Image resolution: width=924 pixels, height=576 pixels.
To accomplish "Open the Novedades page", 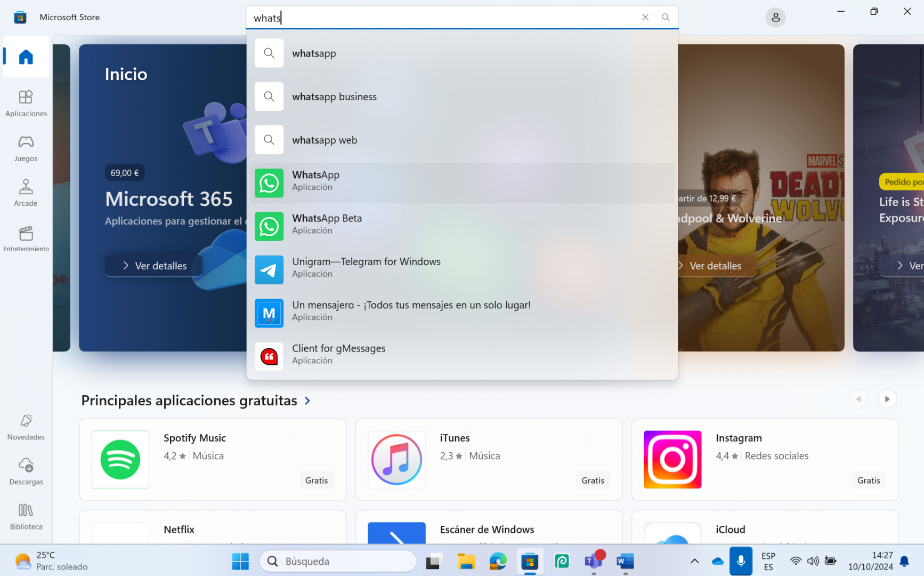I will pyautogui.click(x=26, y=427).
